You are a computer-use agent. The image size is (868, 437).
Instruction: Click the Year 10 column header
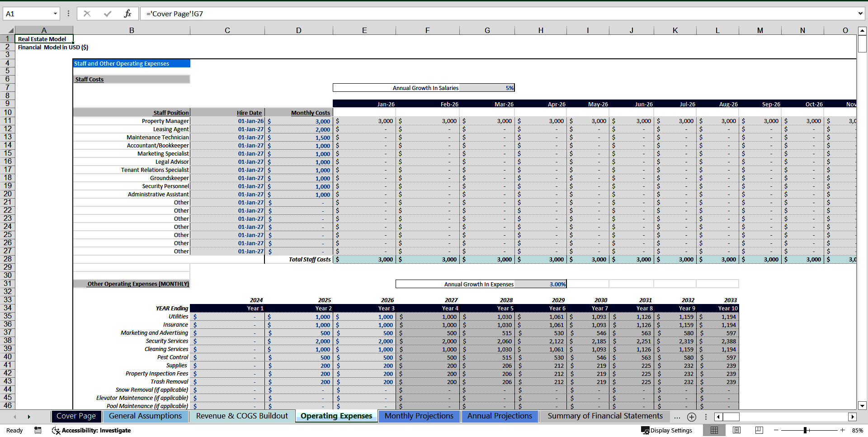point(718,308)
